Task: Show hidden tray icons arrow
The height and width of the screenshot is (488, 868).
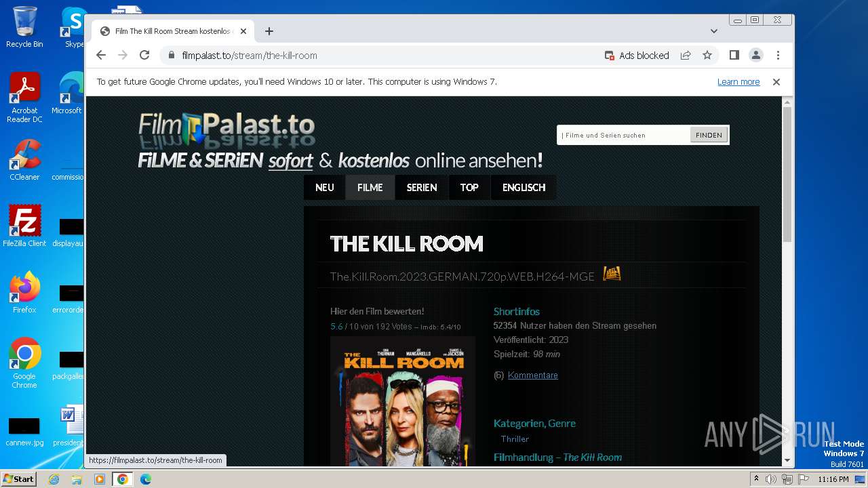Action: pyautogui.click(x=756, y=479)
